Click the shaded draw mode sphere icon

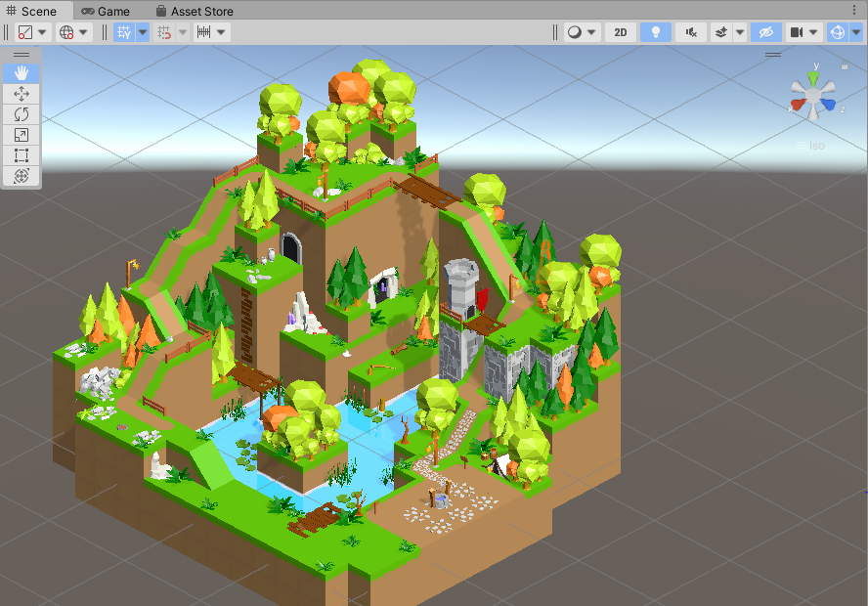pyautogui.click(x=575, y=32)
